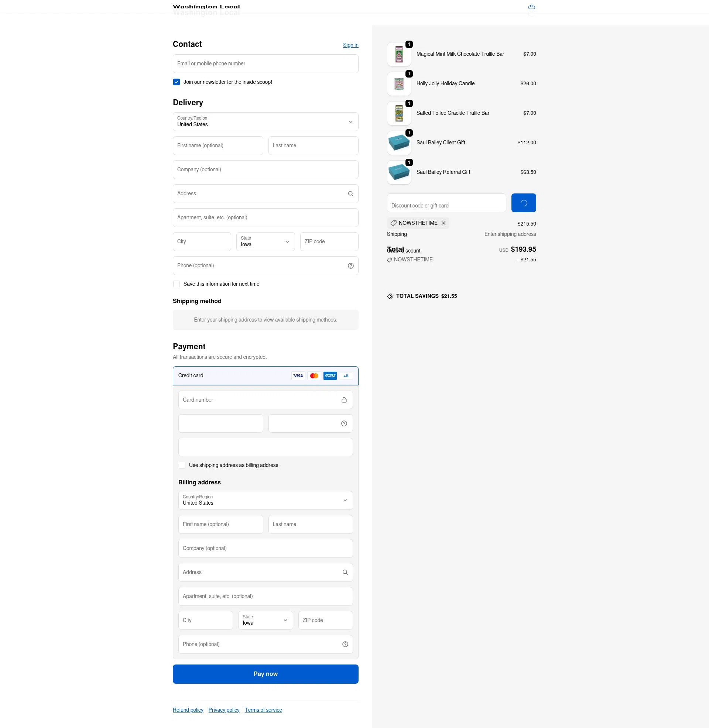
Task: Enable Use shipping address as billing address
Action: click(182, 465)
